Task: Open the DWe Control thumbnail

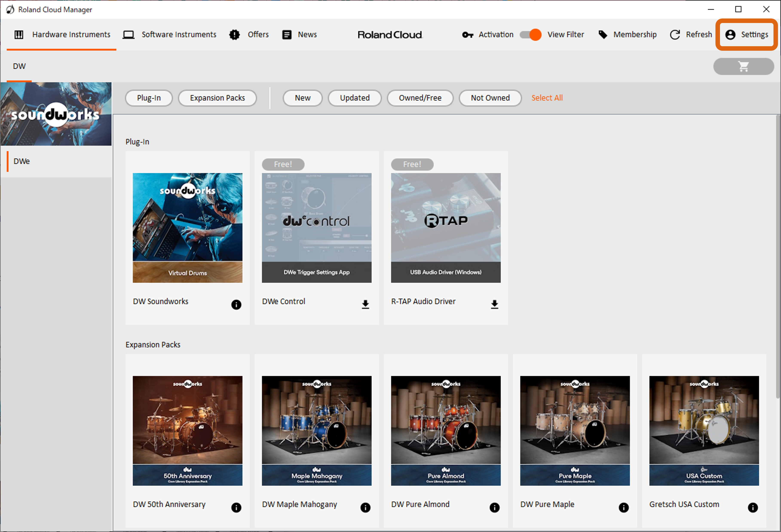Action: tap(317, 228)
